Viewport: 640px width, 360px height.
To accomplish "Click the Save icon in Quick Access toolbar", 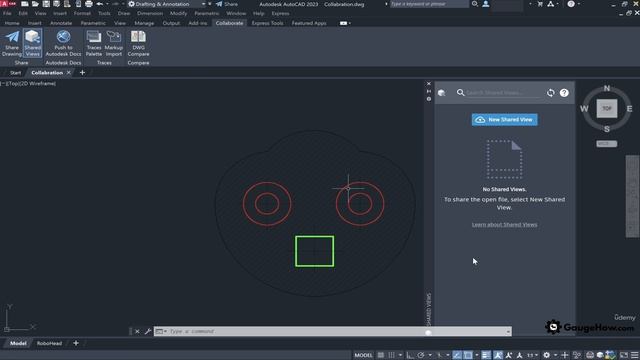I will (46, 4).
